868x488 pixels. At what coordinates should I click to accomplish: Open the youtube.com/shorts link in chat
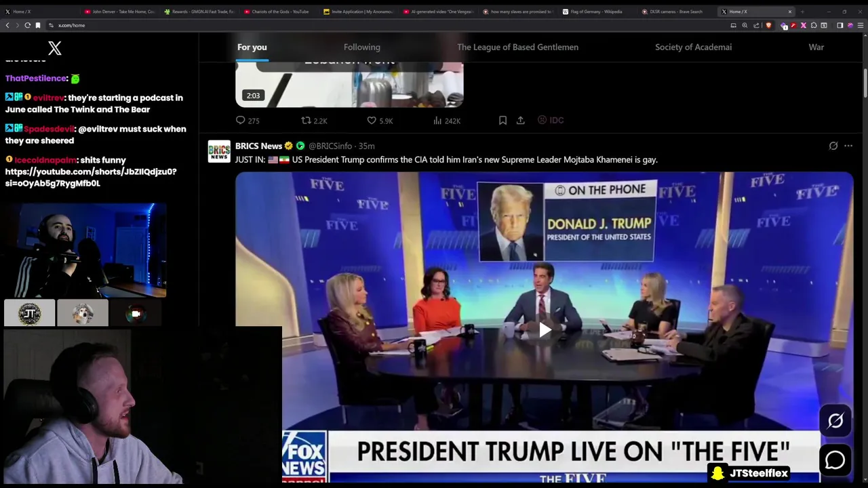91,177
